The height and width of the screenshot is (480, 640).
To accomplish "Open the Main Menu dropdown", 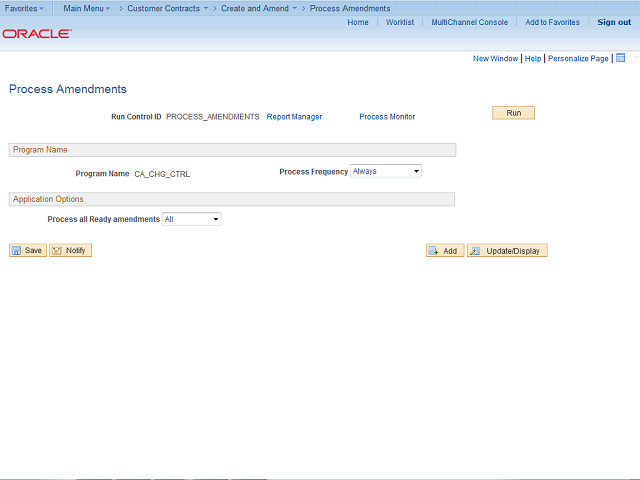I will pyautogui.click(x=87, y=8).
